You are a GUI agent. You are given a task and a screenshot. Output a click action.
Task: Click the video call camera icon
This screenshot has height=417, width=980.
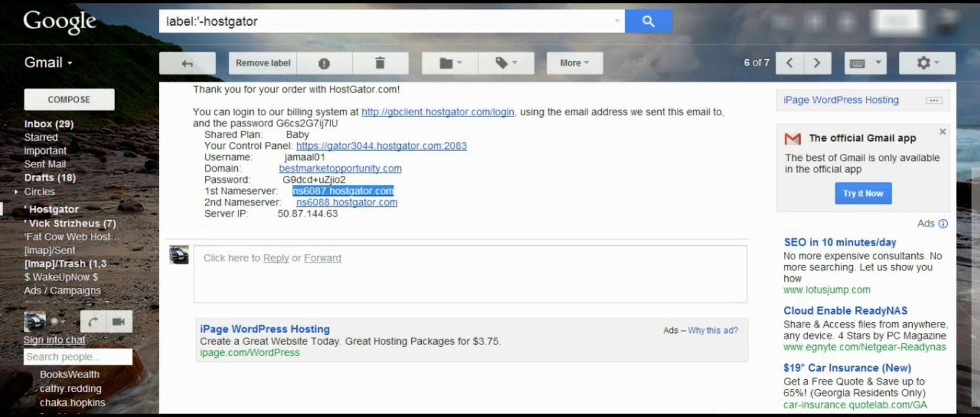tap(119, 321)
